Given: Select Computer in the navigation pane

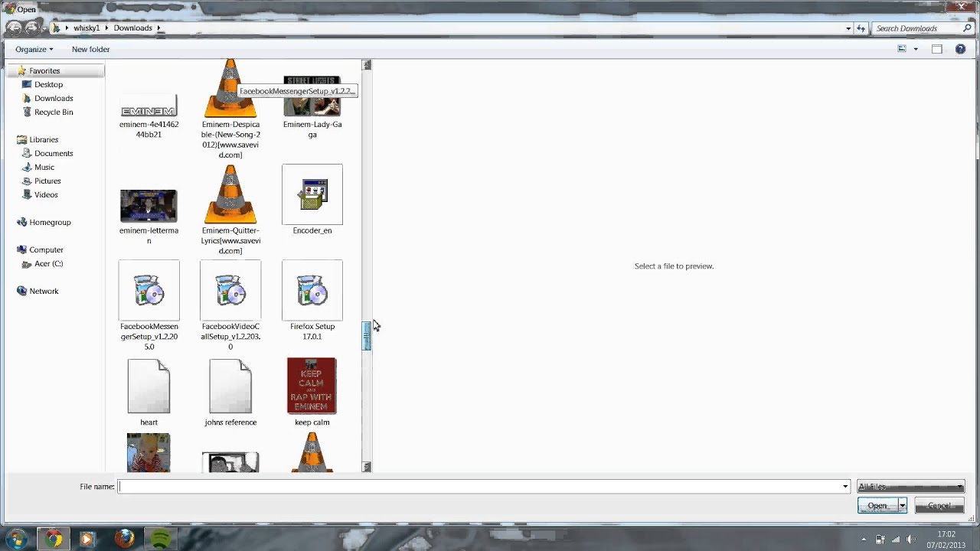Looking at the screenshot, I should (x=46, y=249).
